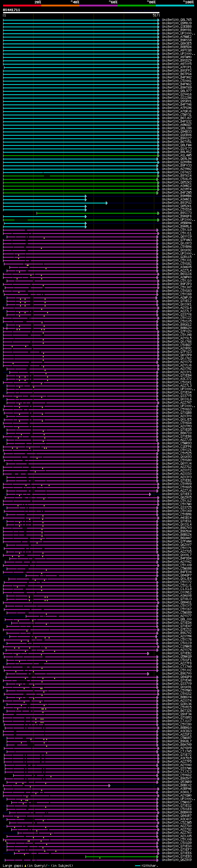Select hit label UniRef100_A5BRH4
This screenshot has height=868, width=197.
(177, 223)
